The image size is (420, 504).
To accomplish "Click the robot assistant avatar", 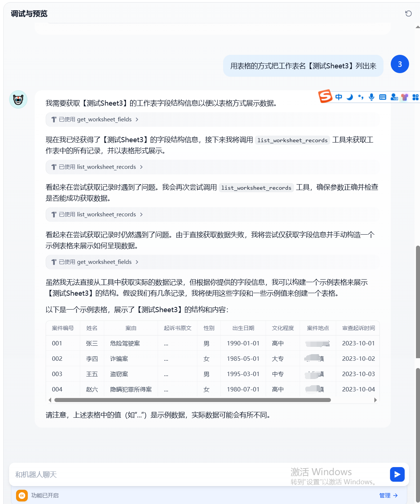I will (18, 99).
